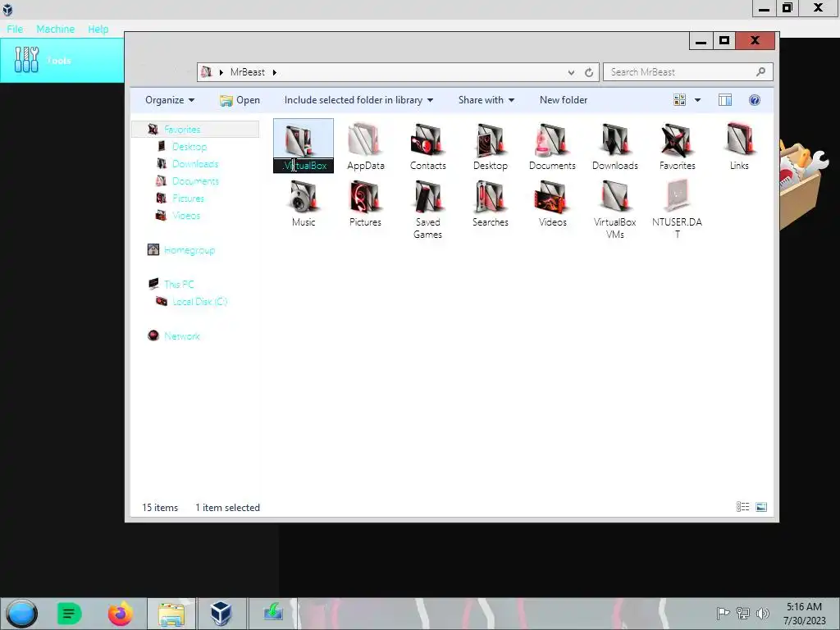Switch to large icons view in status bar
840x630 pixels.
click(761, 507)
